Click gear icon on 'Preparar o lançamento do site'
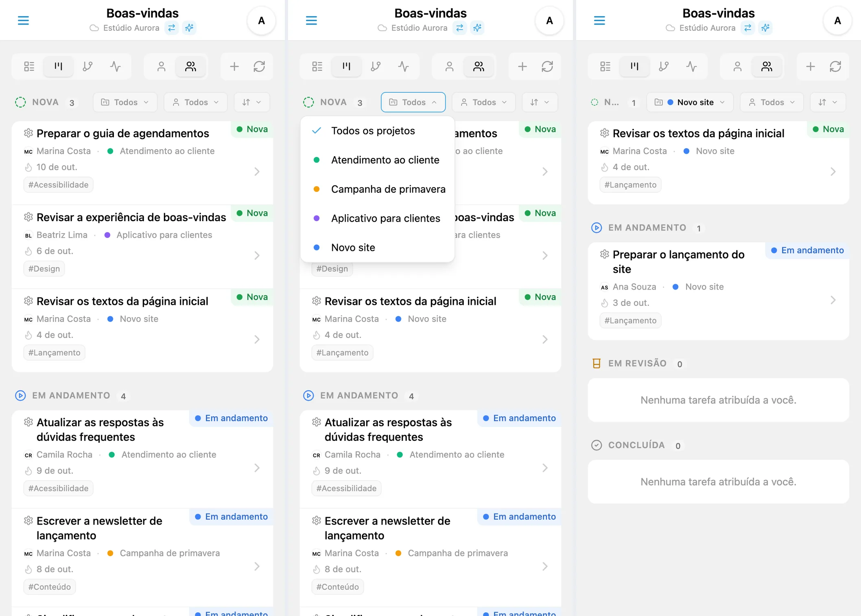This screenshot has width=861, height=616. coord(605,255)
